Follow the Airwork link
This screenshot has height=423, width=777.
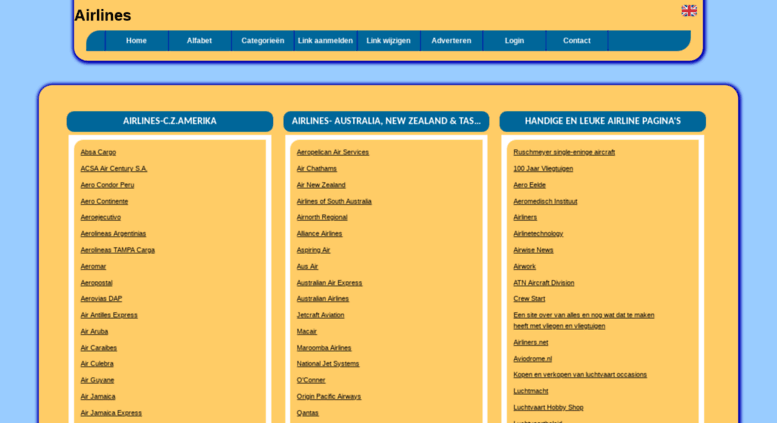(x=524, y=266)
